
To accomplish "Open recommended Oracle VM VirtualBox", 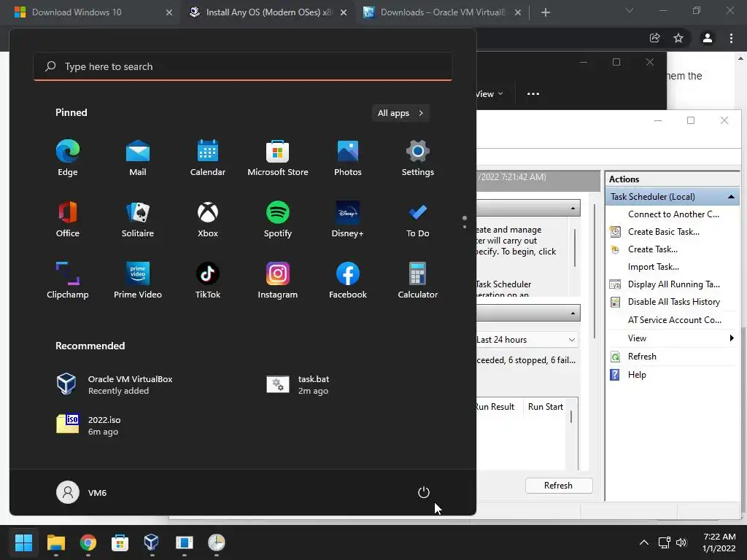I will pos(115,384).
